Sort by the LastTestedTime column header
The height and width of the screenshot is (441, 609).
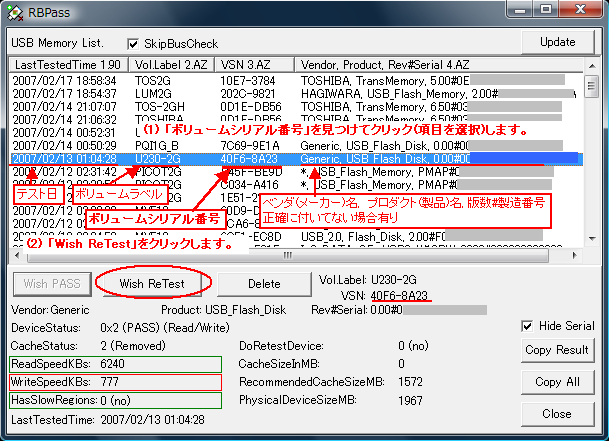tap(69, 64)
